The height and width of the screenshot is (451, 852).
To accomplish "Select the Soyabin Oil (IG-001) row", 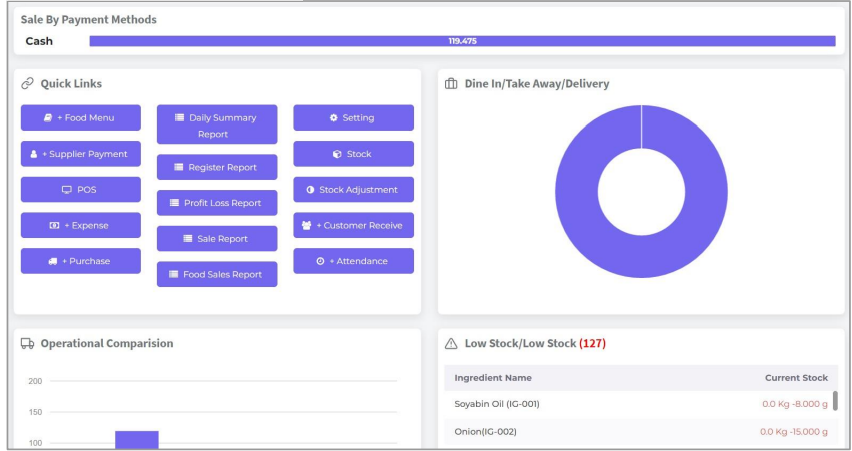I will 641,404.
